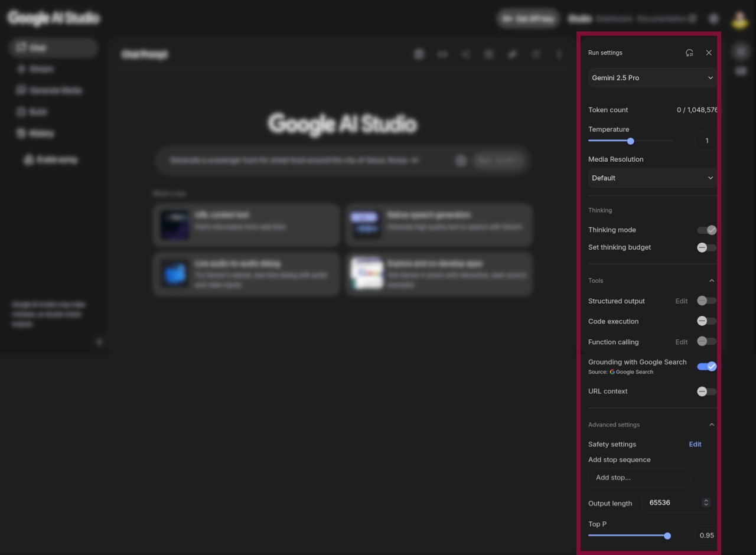Click the Media Resolution label
Screen dimensions: 756x555
tap(615, 159)
